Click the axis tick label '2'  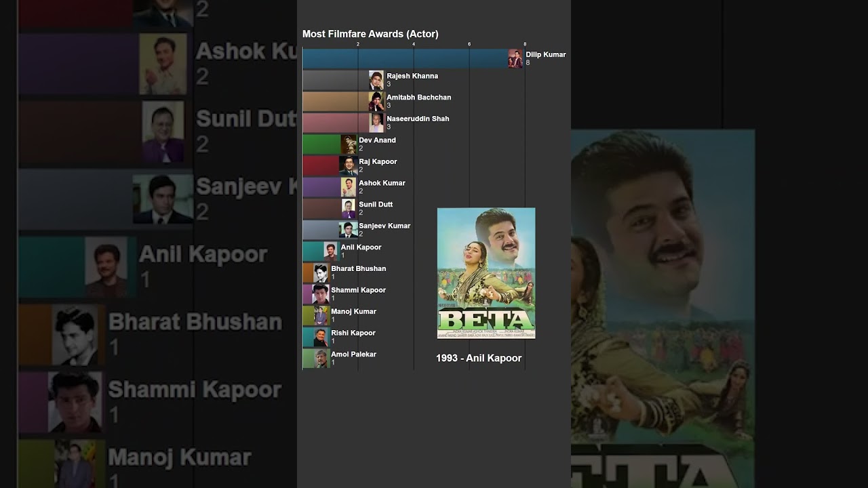[x=358, y=44]
